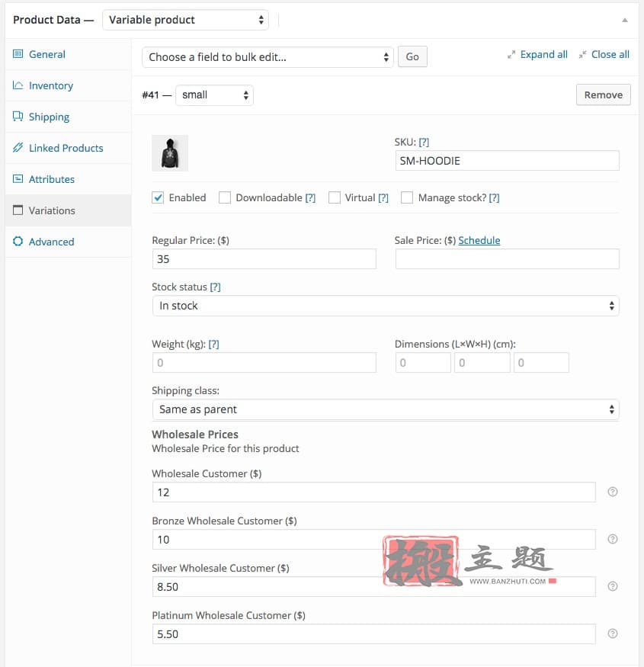Click the Variations window icon

(18, 210)
